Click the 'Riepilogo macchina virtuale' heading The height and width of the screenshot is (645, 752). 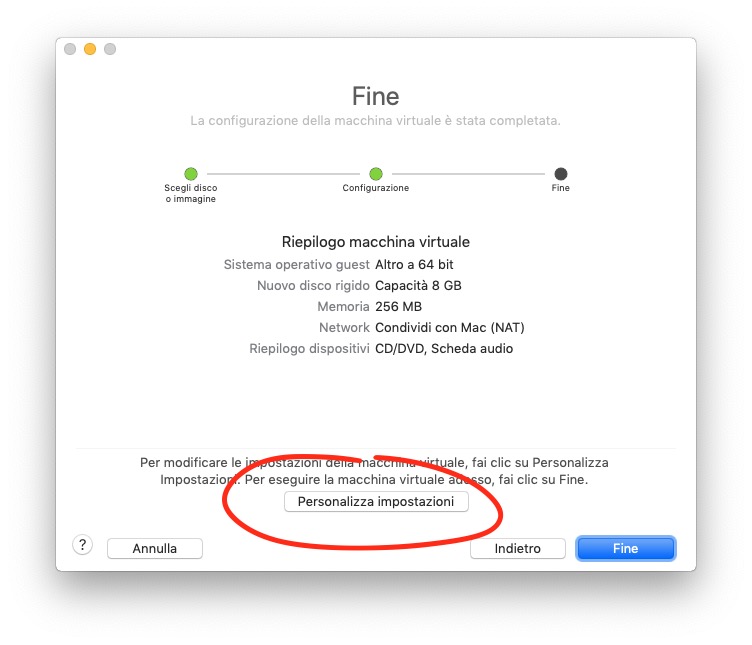click(x=376, y=242)
